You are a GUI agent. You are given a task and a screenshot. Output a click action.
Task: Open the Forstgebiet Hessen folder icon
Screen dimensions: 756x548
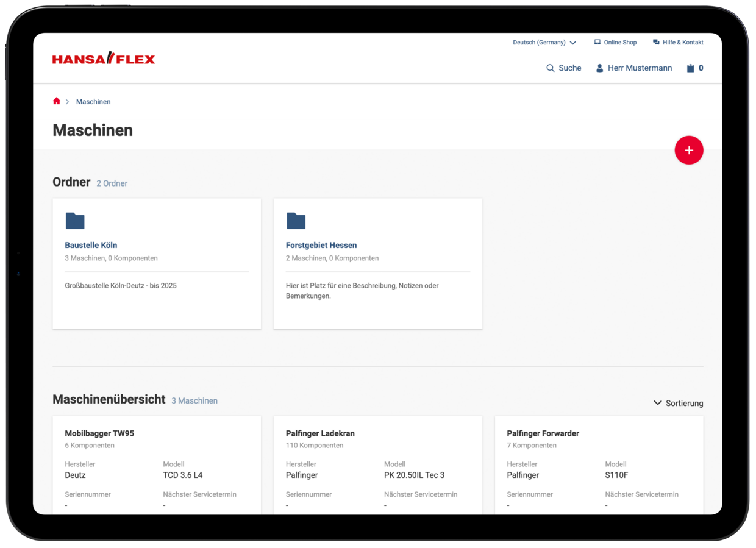(x=296, y=221)
